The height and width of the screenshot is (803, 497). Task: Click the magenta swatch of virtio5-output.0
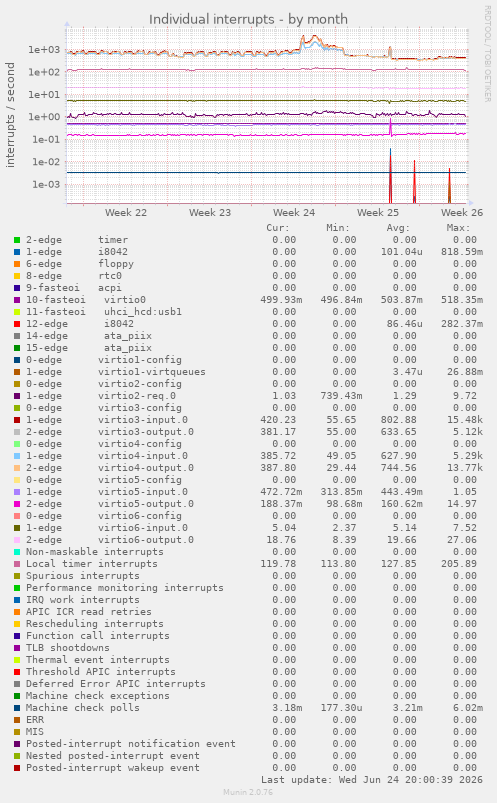point(17,504)
